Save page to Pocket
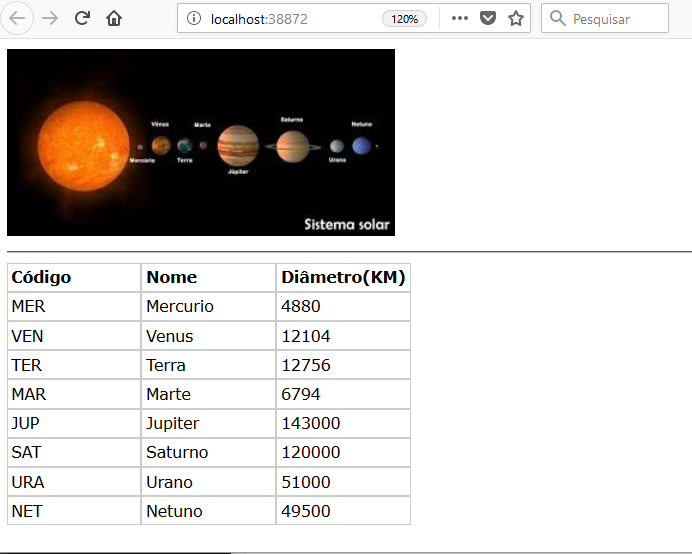Screen dimensions: 692x554 tap(488, 18)
